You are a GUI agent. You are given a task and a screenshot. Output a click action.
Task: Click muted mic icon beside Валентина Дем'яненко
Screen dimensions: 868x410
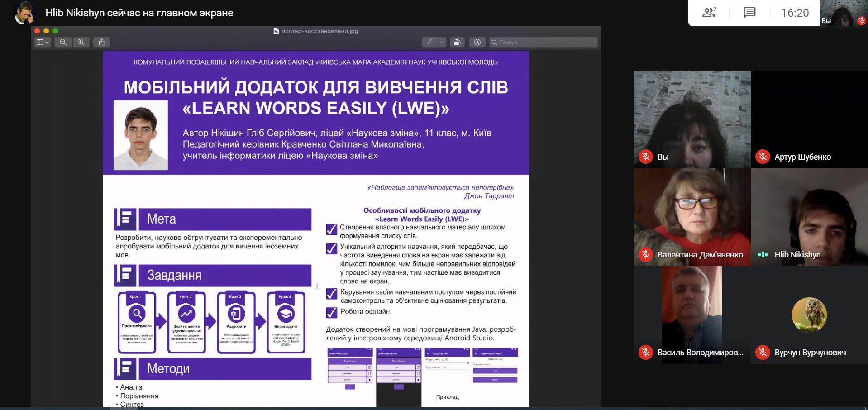click(646, 254)
